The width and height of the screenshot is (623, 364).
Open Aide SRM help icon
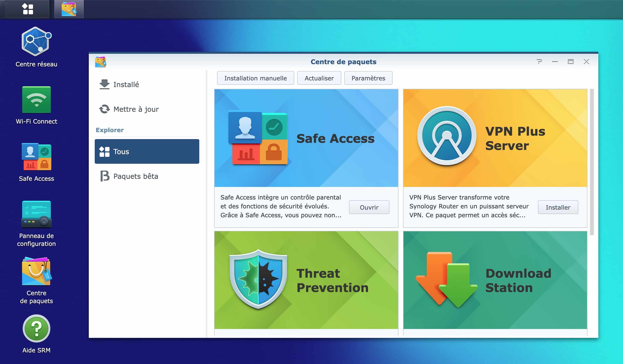point(36,334)
